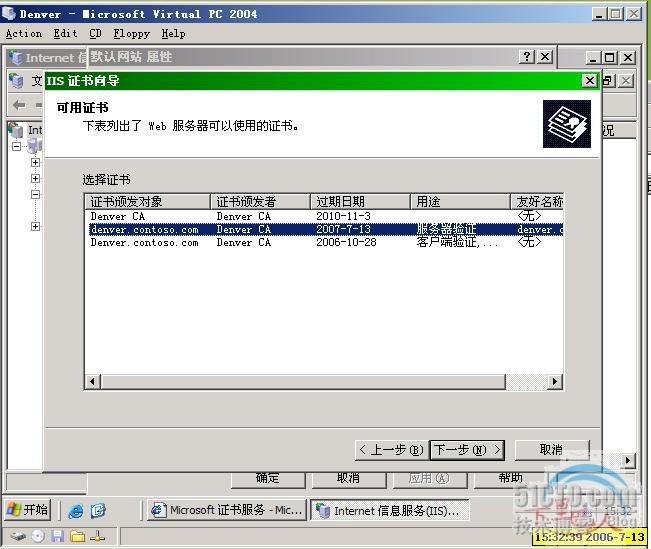
Task: Expand the bottom plus tree node
Action: coord(36,227)
